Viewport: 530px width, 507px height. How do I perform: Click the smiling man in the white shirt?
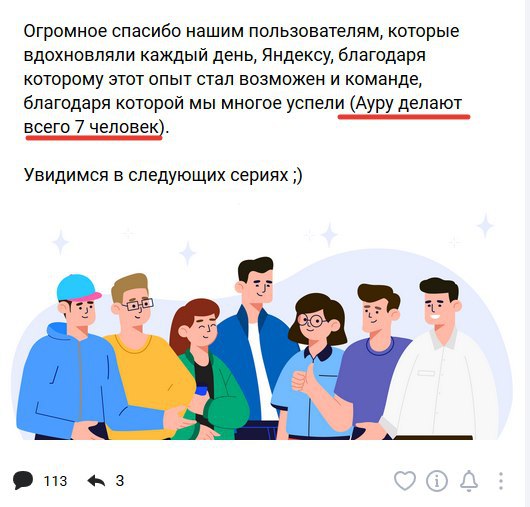tap(443, 362)
